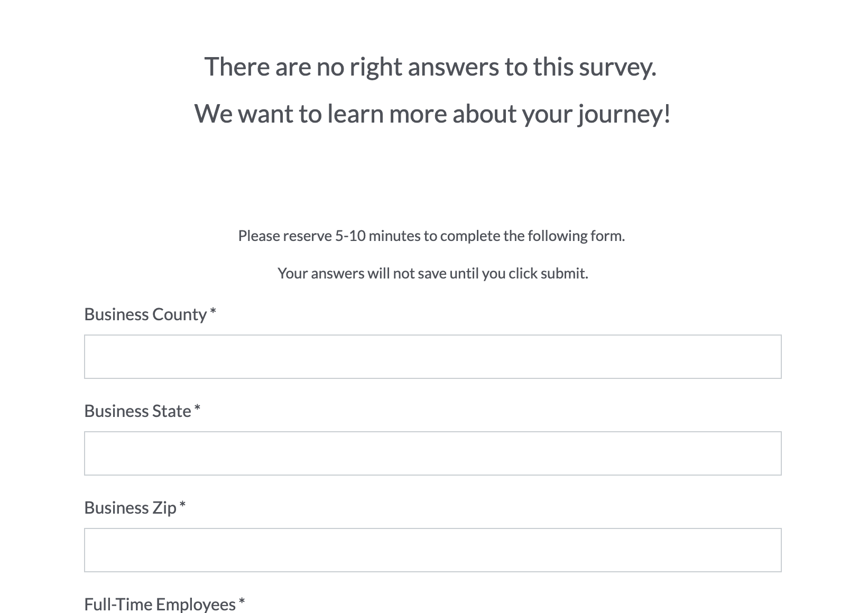Click the asterisk next to Business Zip
The width and height of the screenshot is (868, 613).
(182, 505)
